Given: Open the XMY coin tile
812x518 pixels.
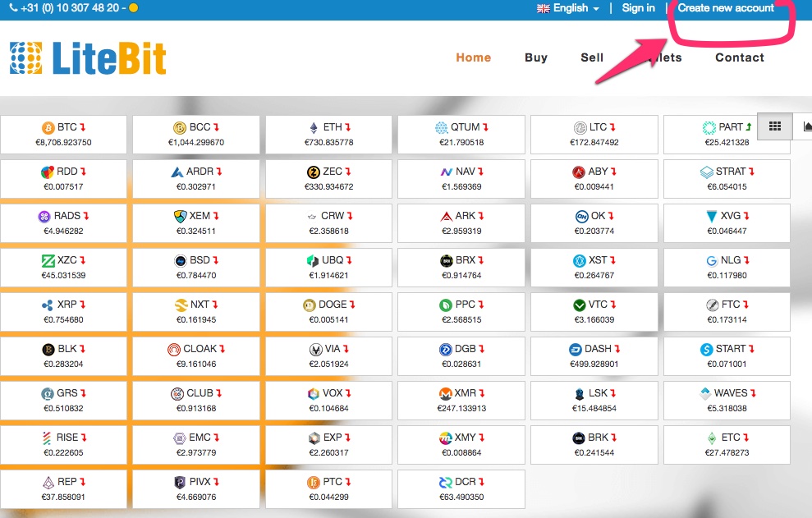Looking at the screenshot, I should [x=461, y=444].
